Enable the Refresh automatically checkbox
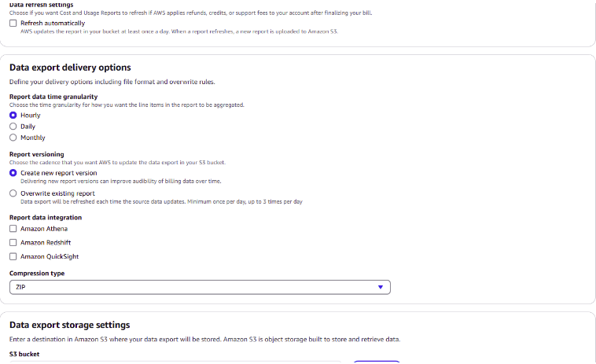Screen dimensions: 596x364 click(13, 23)
